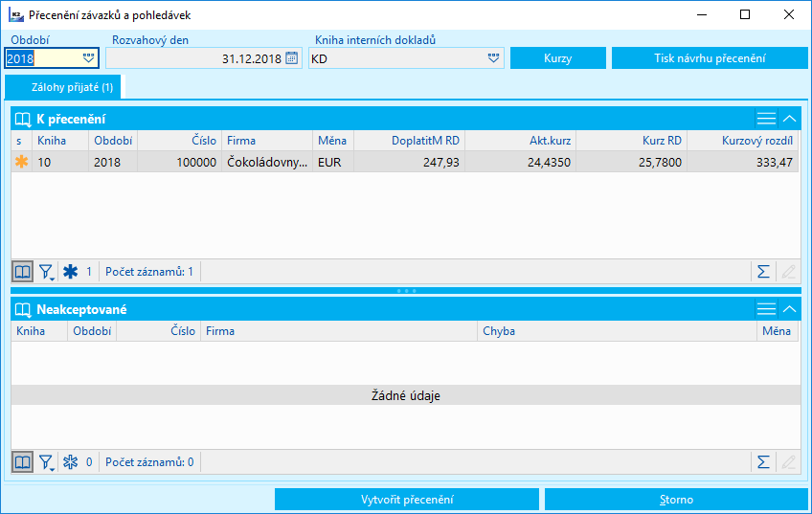Image resolution: width=812 pixels, height=514 pixels.
Task: Click Vytvořit přecenění button
Action: coord(407,500)
